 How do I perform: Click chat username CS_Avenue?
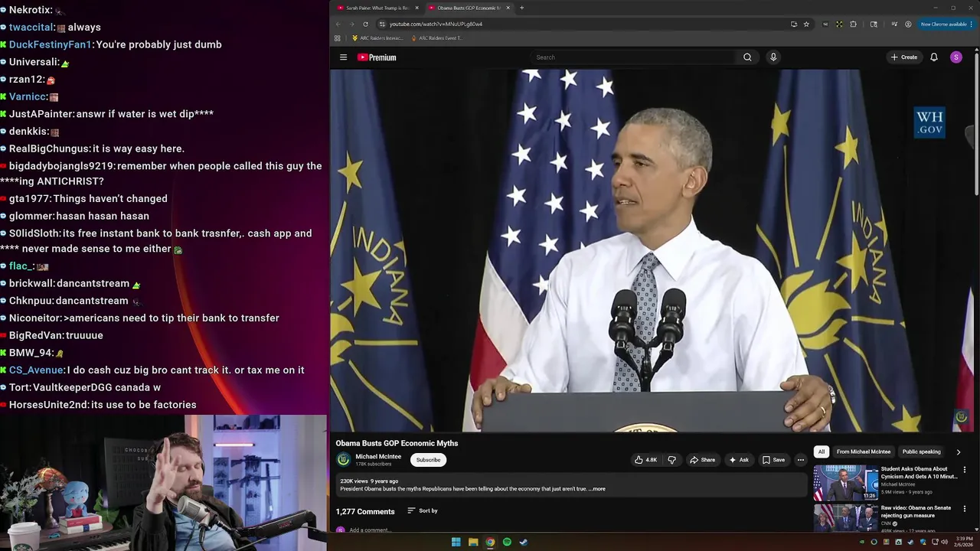pos(36,370)
